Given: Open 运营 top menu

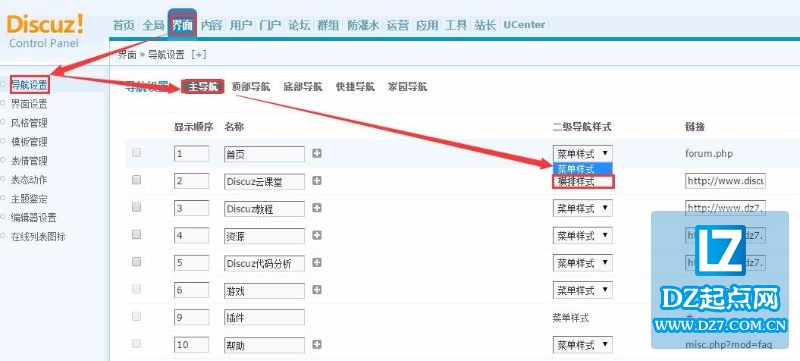Looking at the screenshot, I should coord(397,25).
